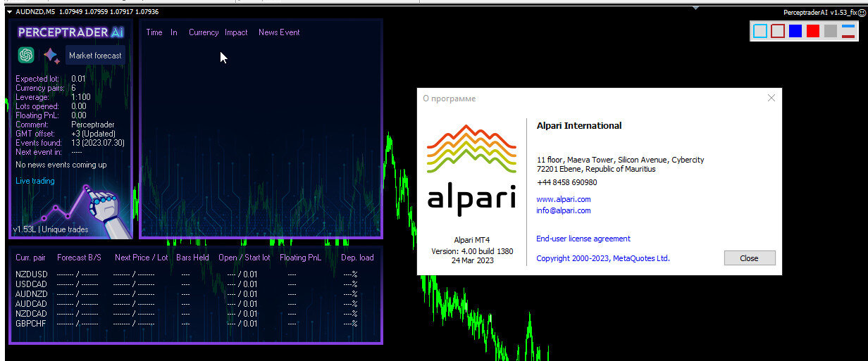Click the Version: 4.00 build 1380 text
Viewport: 868px width, 361px height.
point(472,251)
